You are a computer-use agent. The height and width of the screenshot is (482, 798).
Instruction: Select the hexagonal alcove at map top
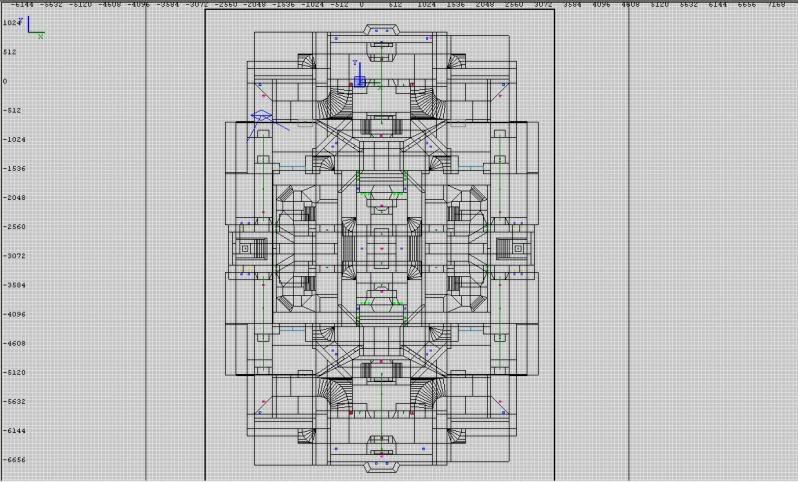(381, 34)
